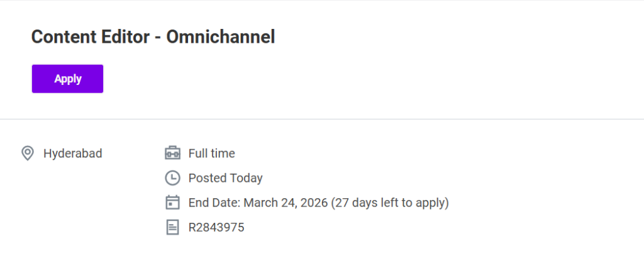
Task: Click the word "Today" in posting date
Action: (x=246, y=178)
